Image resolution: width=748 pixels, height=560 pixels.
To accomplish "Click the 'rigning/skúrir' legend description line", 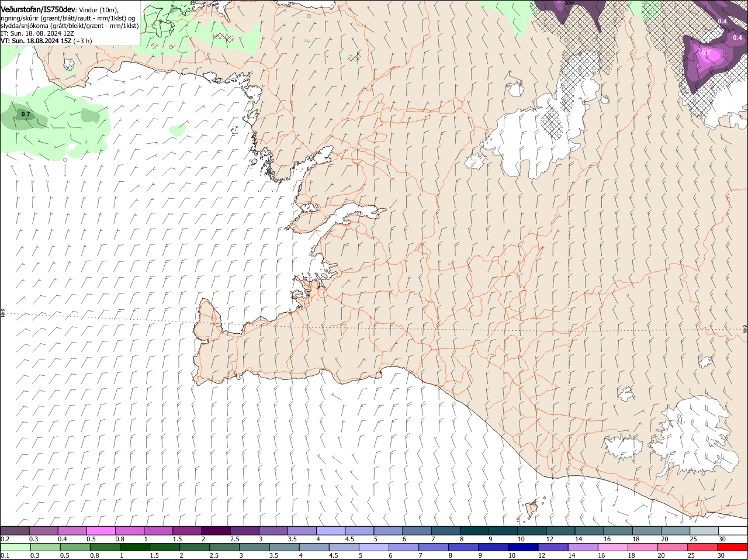I will 68,18.
